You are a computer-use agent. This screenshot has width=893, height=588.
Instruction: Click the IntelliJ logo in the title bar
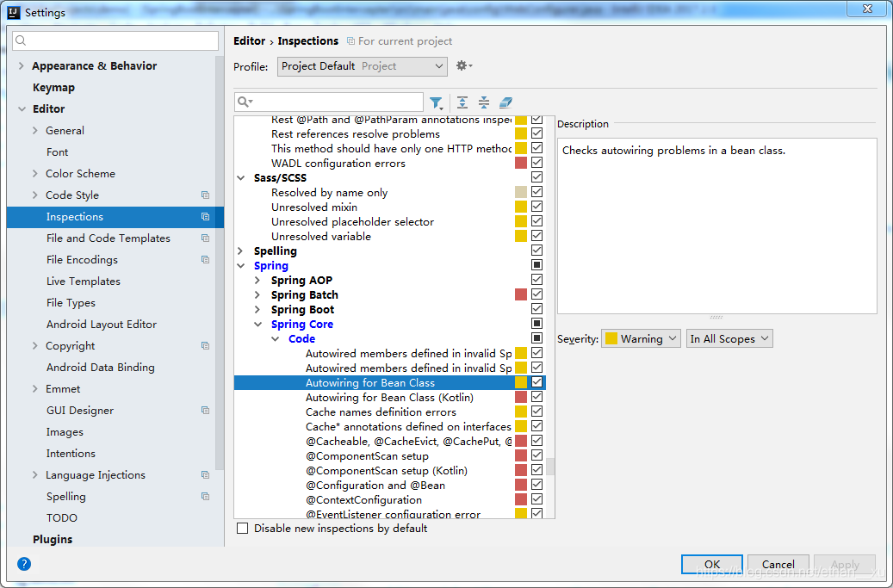[x=15, y=12]
